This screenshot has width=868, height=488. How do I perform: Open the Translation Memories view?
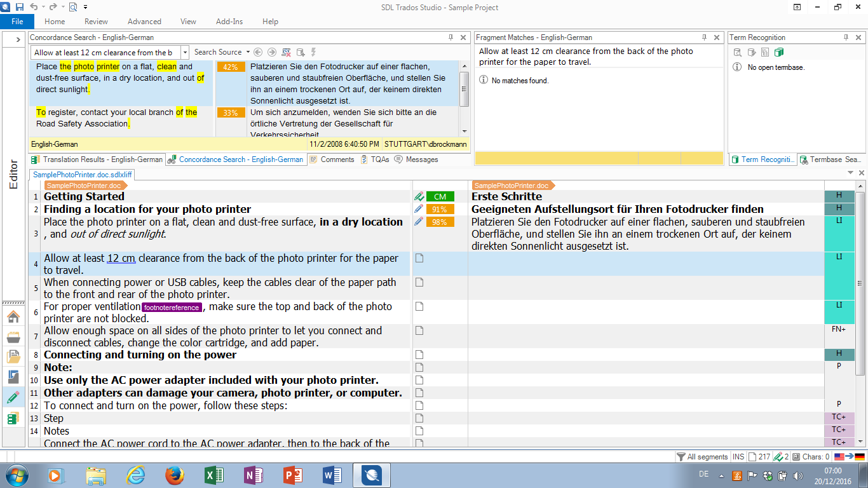[13, 418]
